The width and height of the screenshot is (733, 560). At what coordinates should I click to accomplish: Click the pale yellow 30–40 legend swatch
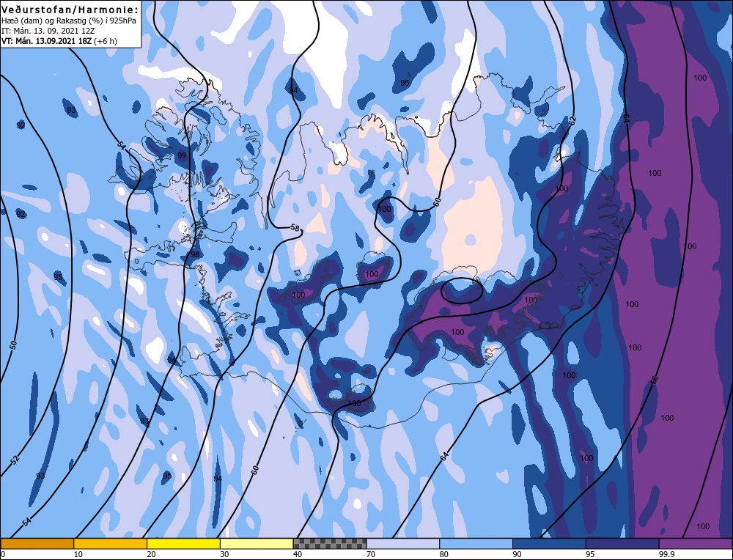pyautogui.click(x=257, y=543)
